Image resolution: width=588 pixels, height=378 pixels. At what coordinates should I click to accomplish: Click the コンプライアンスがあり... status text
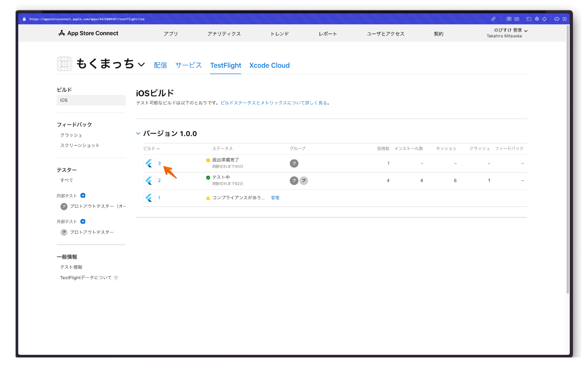pos(238,198)
